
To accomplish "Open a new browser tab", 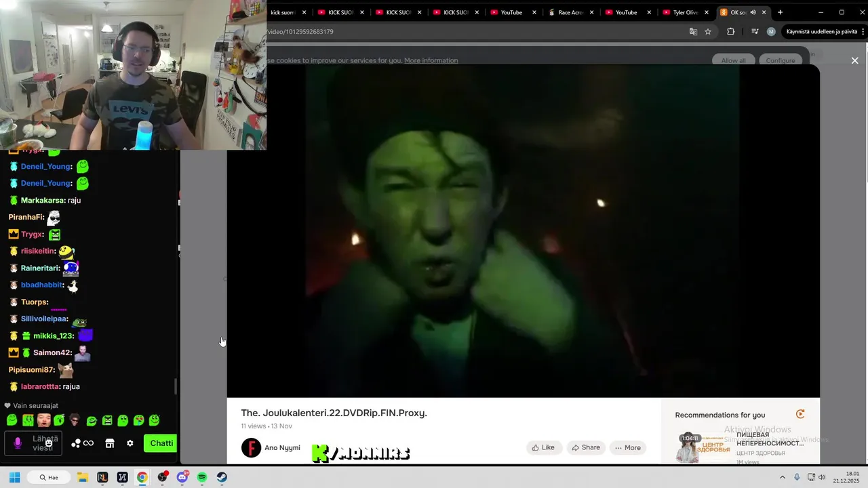I will click(x=780, y=12).
